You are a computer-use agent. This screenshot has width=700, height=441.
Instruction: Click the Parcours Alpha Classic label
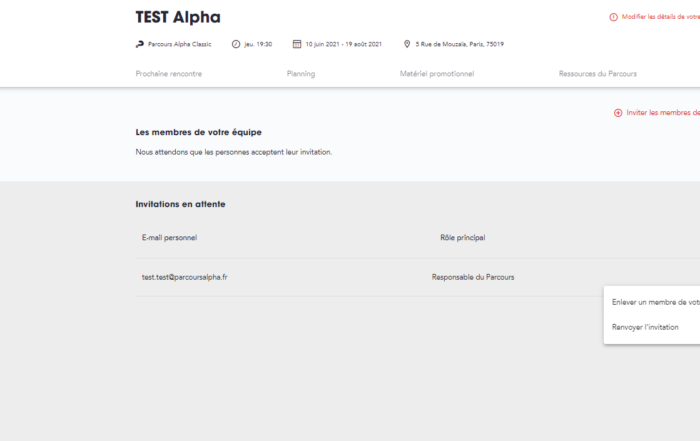click(180, 44)
